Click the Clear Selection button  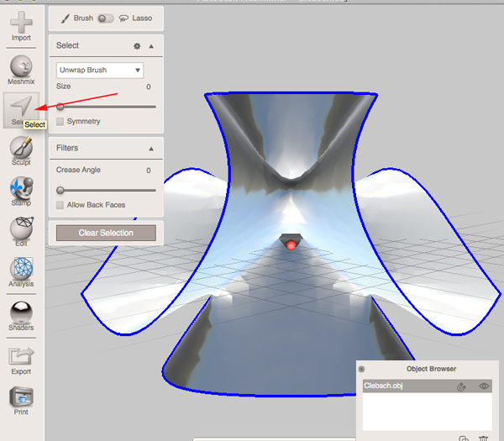tap(106, 233)
